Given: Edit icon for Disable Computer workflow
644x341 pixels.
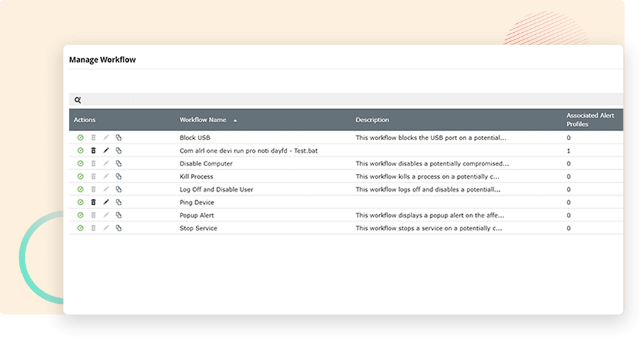Looking at the screenshot, I should (x=106, y=163).
